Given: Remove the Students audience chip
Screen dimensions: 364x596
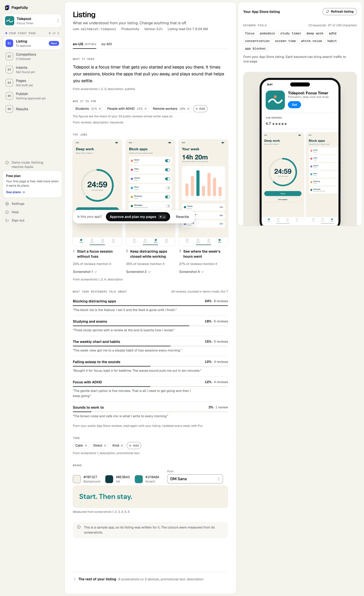Looking at the screenshot, I should pos(100,109).
